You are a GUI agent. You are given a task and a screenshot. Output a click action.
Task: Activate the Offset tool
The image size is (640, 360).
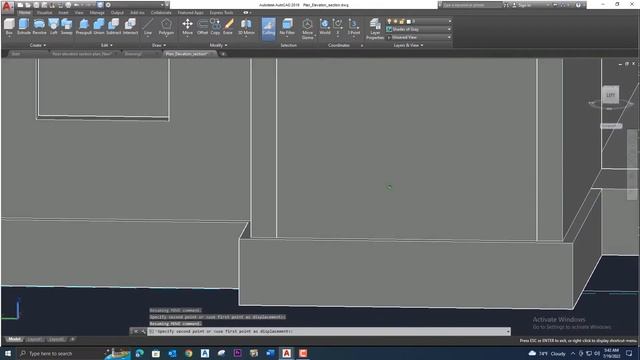point(202,27)
